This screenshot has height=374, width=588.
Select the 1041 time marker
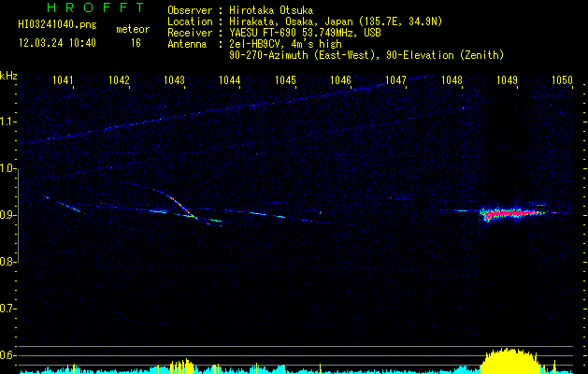(x=63, y=80)
